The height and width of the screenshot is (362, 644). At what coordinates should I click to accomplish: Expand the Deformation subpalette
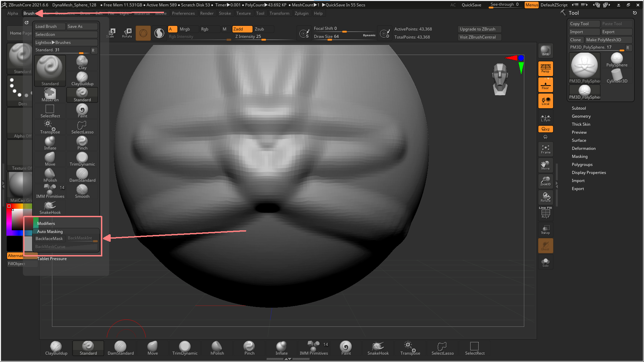click(x=584, y=148)
